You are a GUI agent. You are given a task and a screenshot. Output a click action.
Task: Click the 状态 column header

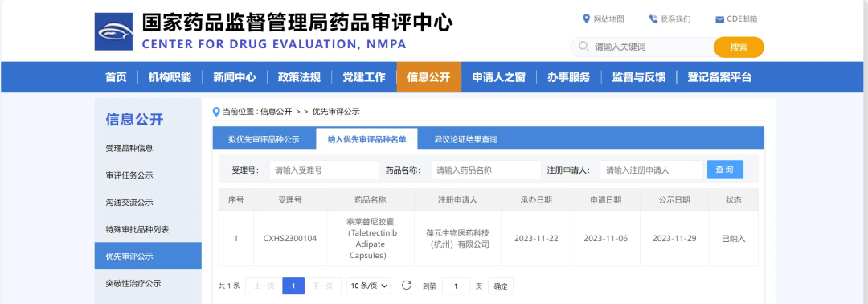pos(734,200)
